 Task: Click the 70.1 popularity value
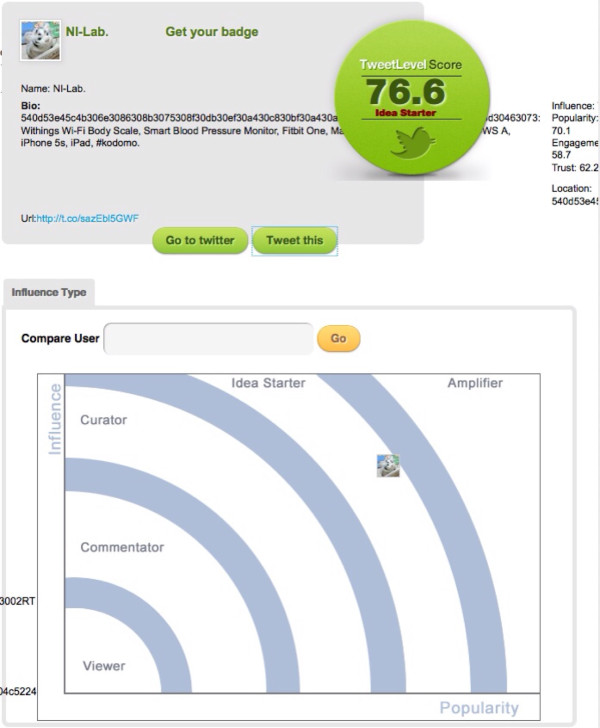[x=561, y=130]
